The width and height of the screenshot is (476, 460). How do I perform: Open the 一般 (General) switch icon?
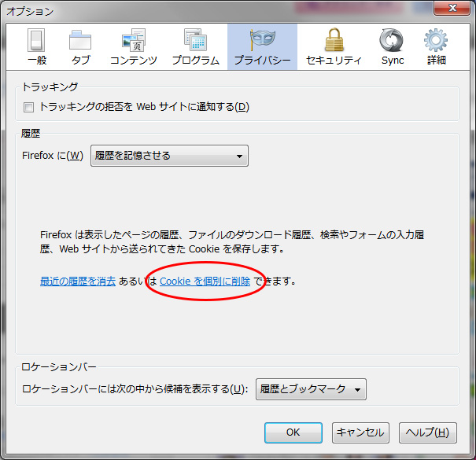pos(36,40)
